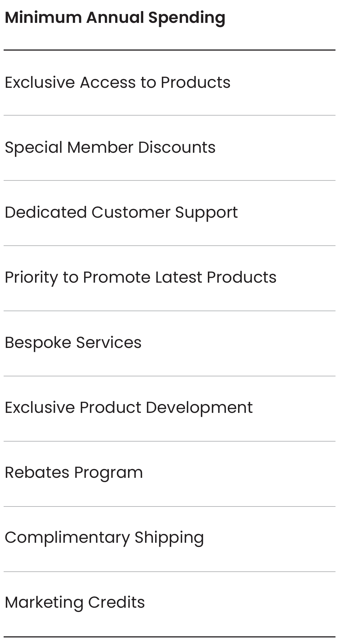This screenshot has height=644, width=338.
Task: Select the Complimentary Shipping row
Action: click(104, 537)
